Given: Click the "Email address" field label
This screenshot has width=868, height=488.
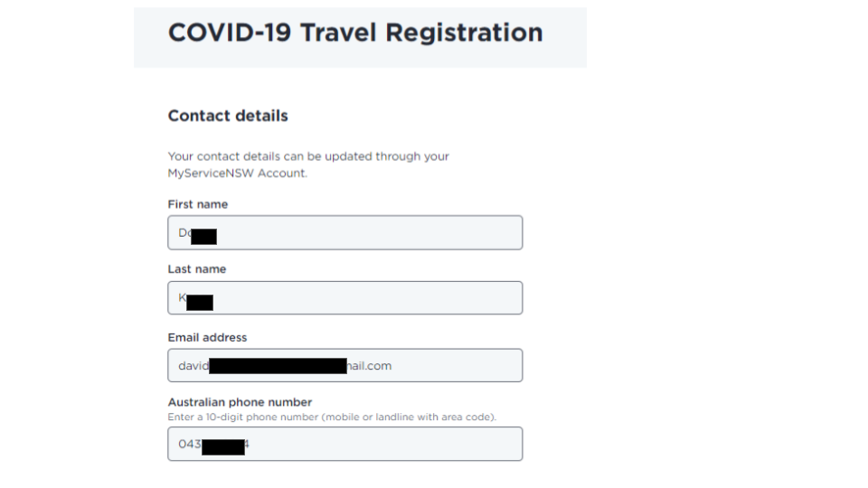Looking at the screenshot, I should (207, 337).
